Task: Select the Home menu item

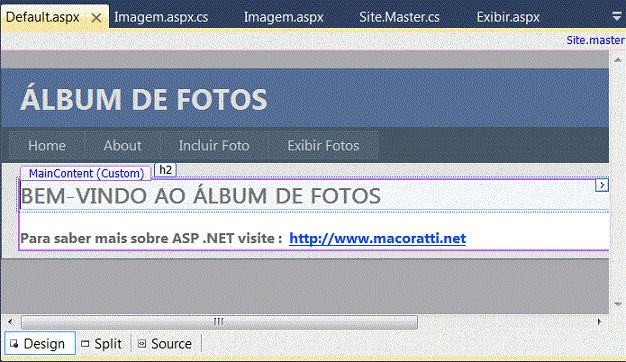Action: (x=47, y=146)
